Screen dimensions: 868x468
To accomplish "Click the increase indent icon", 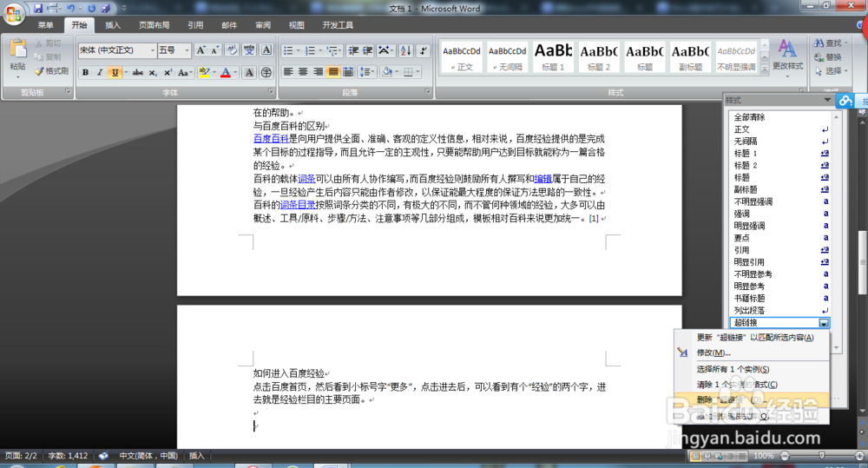I will coord(367,51).
